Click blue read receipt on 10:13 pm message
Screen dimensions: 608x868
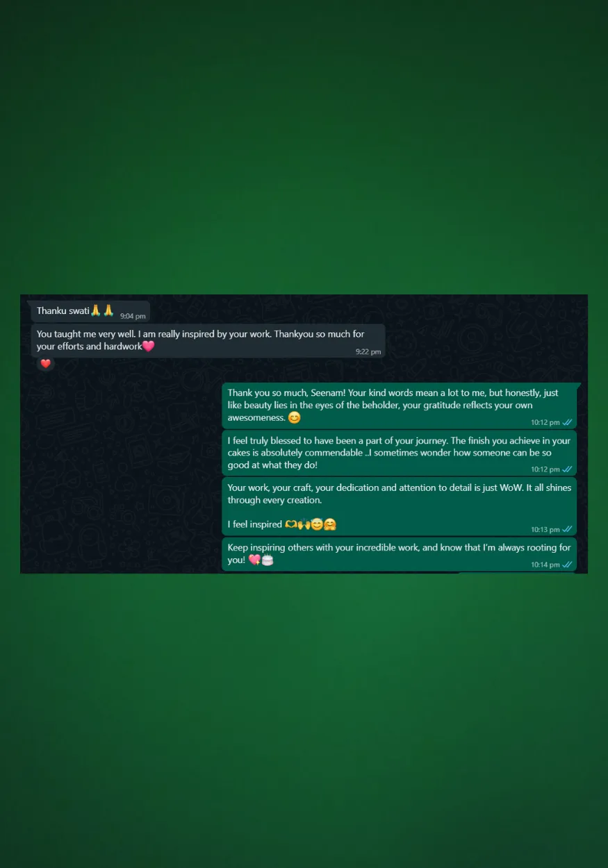pyautogui.click(x=567, y=529)
